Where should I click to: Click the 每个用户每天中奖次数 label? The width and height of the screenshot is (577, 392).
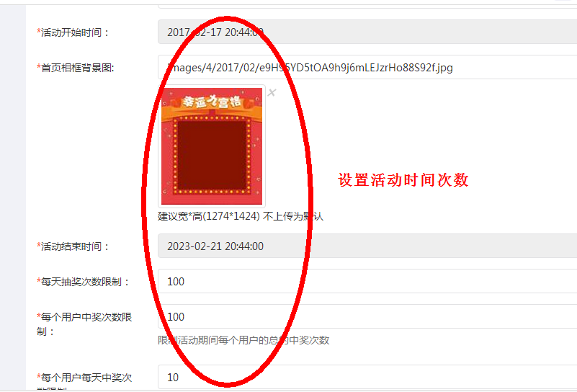pyautogui.click(x=84, y=382)
